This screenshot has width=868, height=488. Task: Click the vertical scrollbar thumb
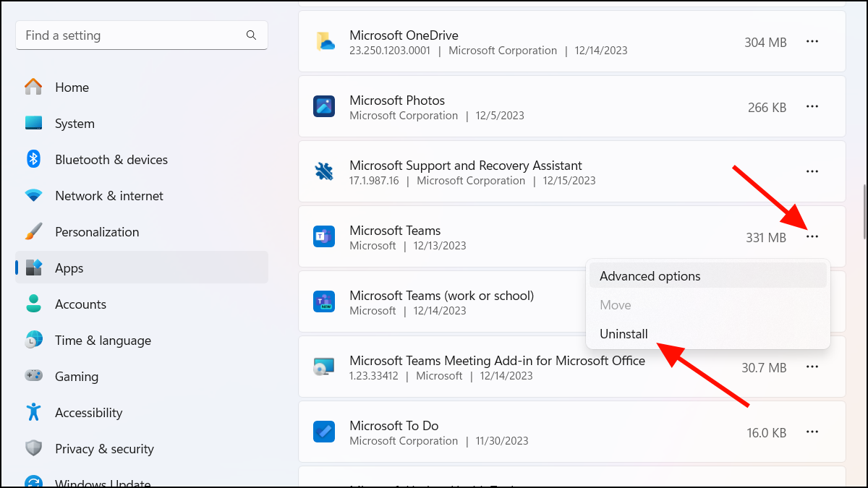click(x=864, y=211)
